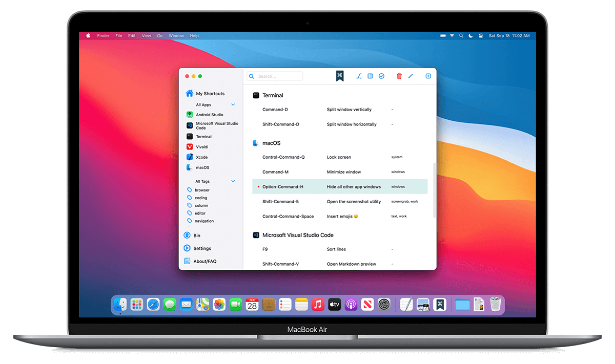Click the Terminal section header
615x364 pixels.
[268, 95]
